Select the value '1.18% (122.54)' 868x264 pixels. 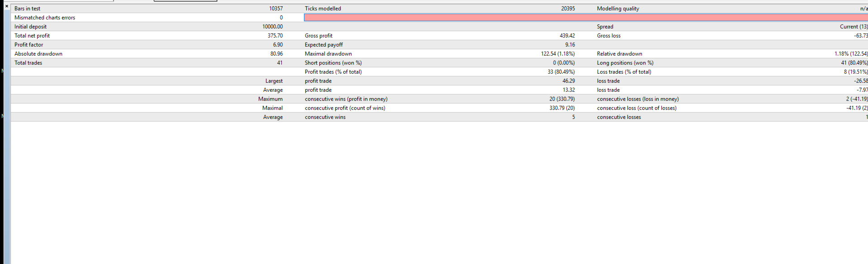click(x=851, y=54)
